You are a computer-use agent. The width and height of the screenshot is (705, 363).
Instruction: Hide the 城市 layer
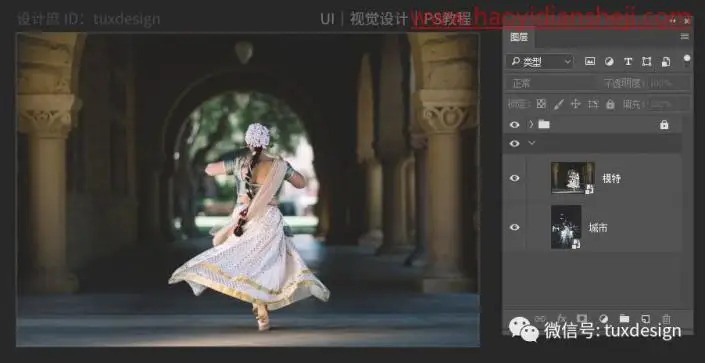tap(515, 227)
